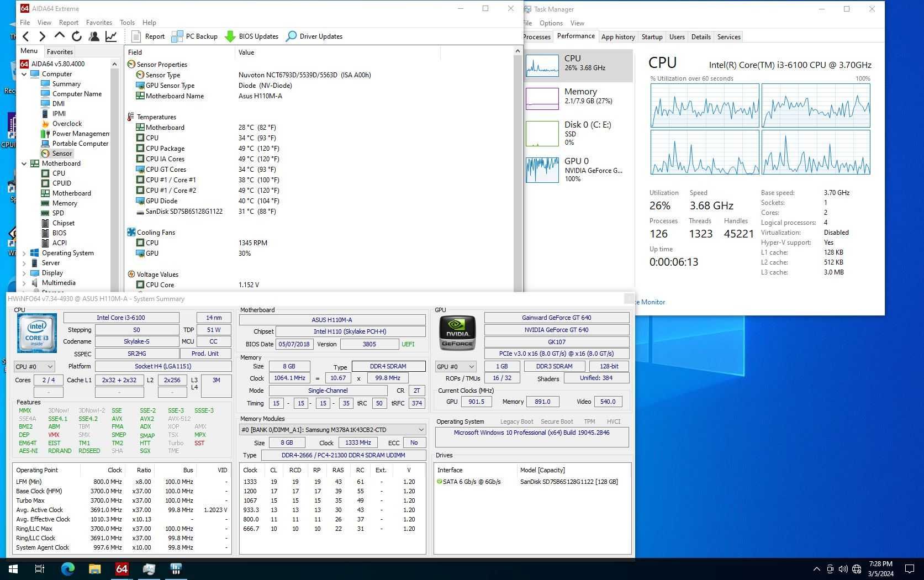Switch to Details tab in Task Manager

pos(700,37)
